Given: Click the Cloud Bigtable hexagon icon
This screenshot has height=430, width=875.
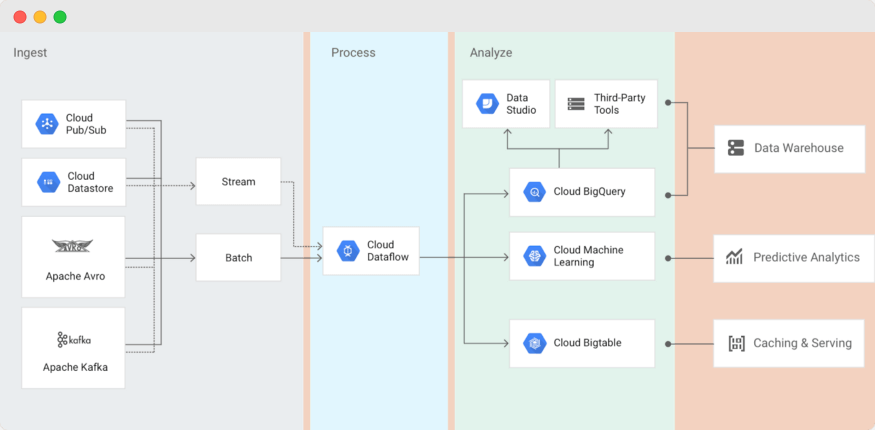Looking at the screenshot, I should [x=535, y=343].
